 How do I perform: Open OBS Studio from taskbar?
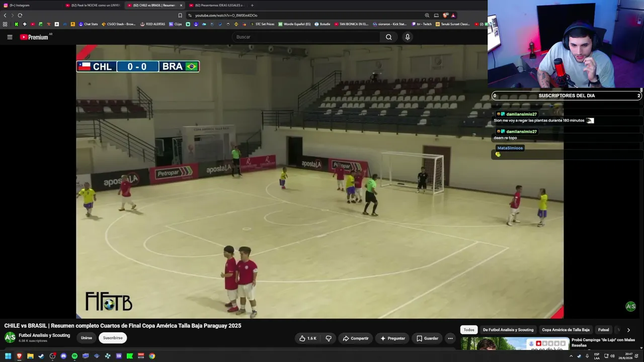[52, 356]
